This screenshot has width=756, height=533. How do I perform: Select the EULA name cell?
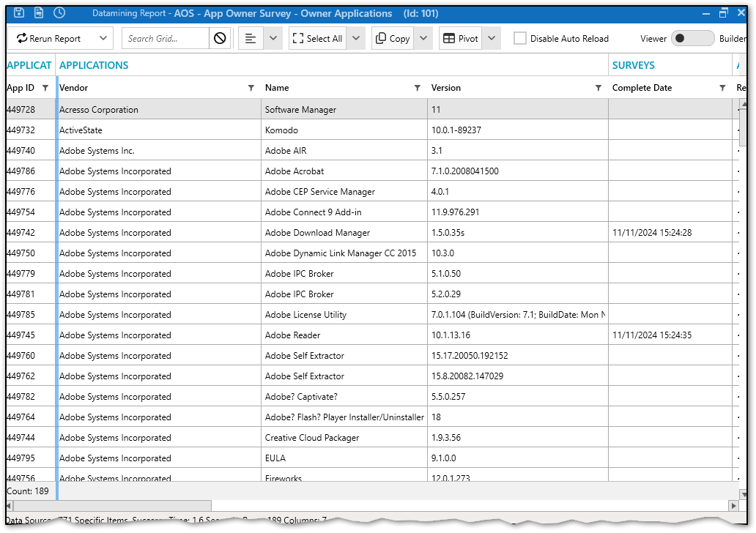tap(344, 458)
